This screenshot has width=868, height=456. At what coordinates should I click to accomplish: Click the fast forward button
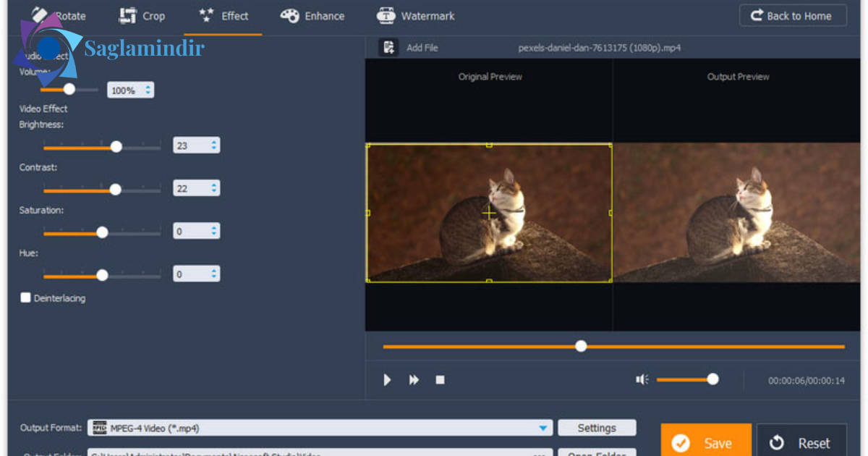(x=414, y=379)
